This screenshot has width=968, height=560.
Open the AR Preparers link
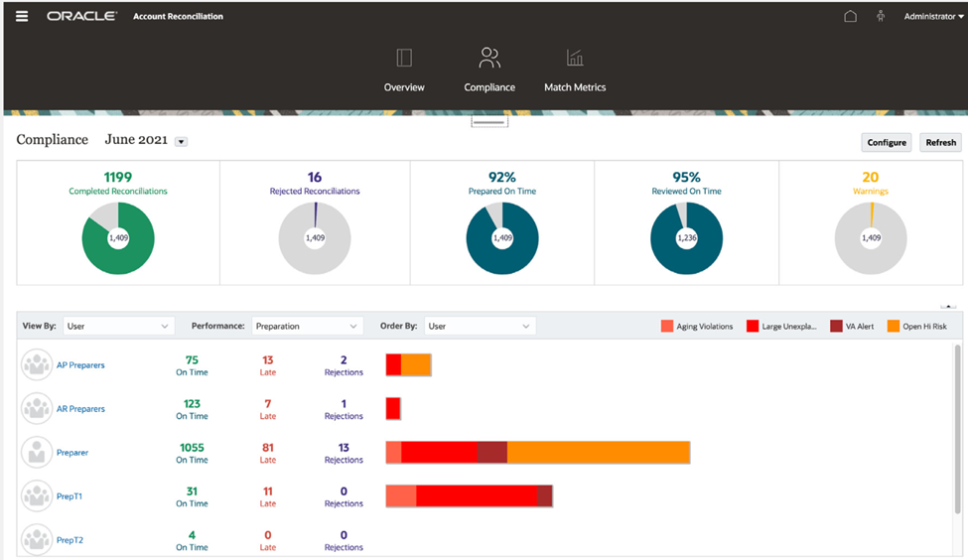(x=80, y=409)
